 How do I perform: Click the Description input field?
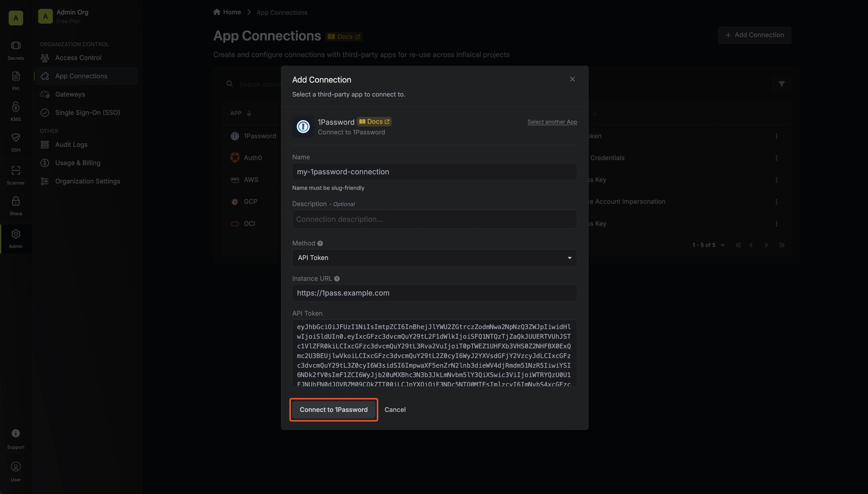coord(434,219)
